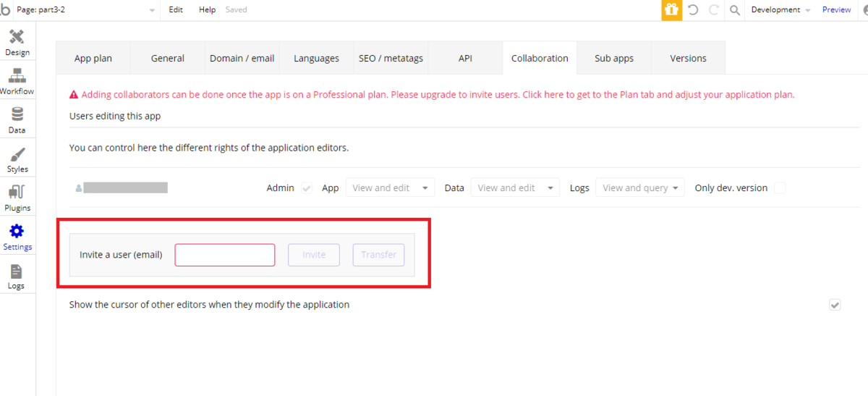The height and width of the screenshot is (396, 868).
Task: Click the 'Invite a user (email)' label
Action: tap(121, 255)
